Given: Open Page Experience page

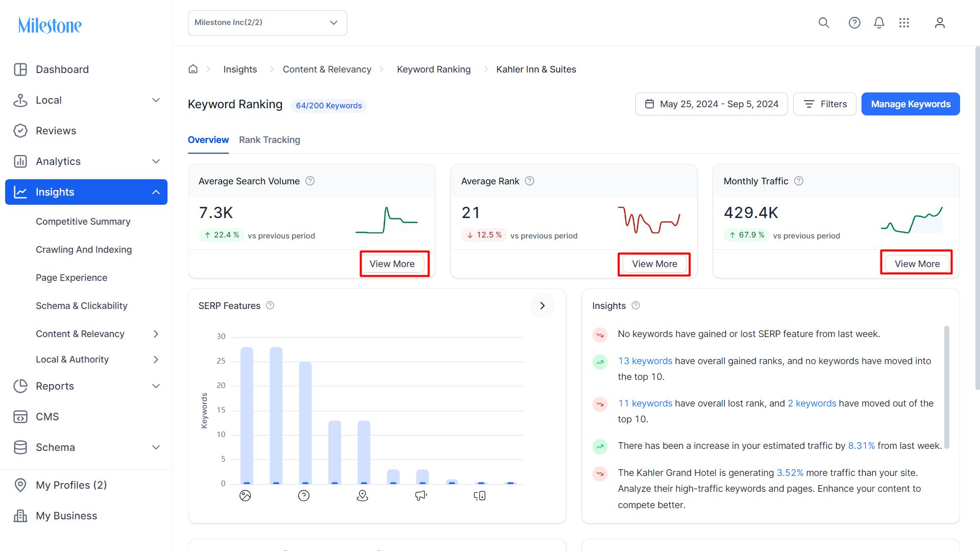Looking at the screenshot, I should click(71, 278).
